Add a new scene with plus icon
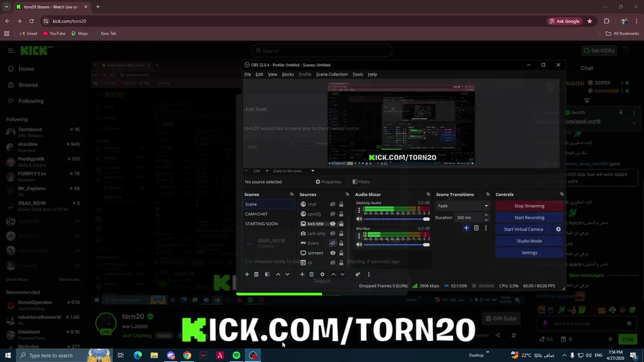This screenshot has height=362, width=644. click(247, 275)
